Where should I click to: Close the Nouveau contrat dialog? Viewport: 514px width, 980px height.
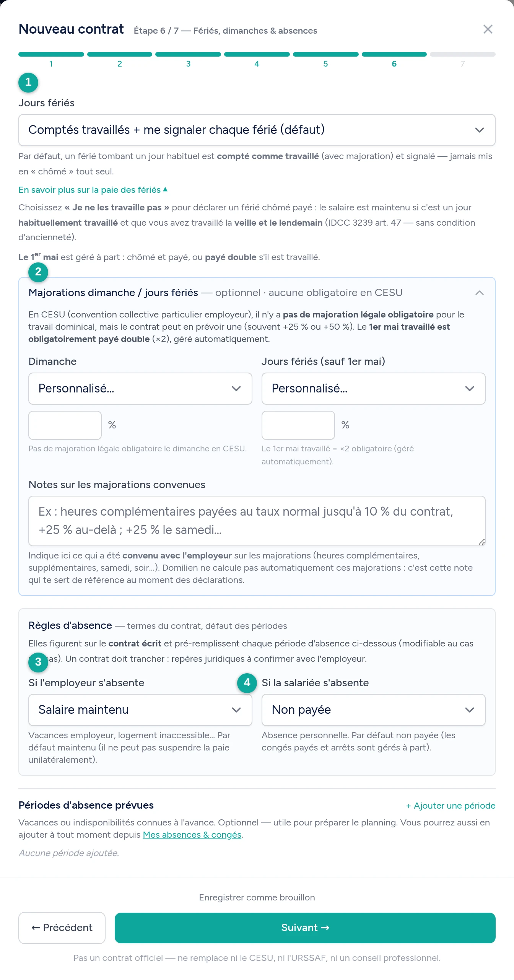point(488,29)
